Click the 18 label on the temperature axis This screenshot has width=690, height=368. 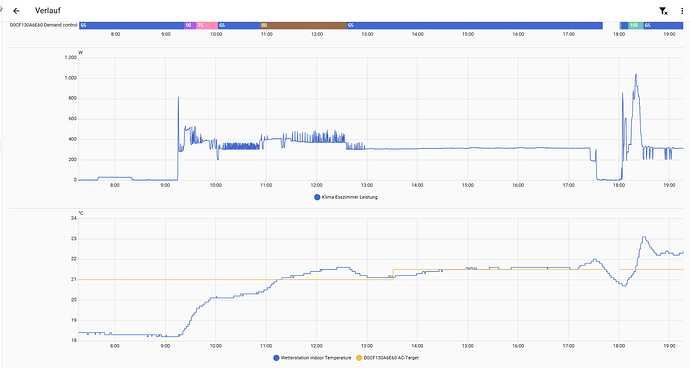[74, 340]
